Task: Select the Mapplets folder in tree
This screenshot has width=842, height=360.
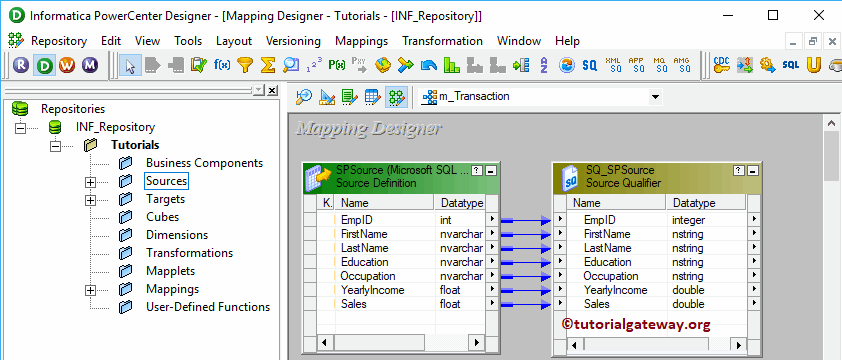Action: (170, 271)
